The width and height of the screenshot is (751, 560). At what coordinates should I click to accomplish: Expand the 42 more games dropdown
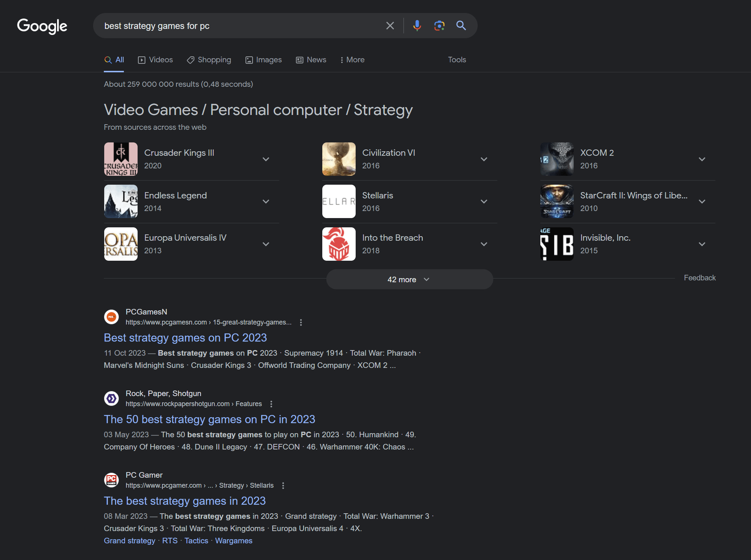(x=409, y=279)
